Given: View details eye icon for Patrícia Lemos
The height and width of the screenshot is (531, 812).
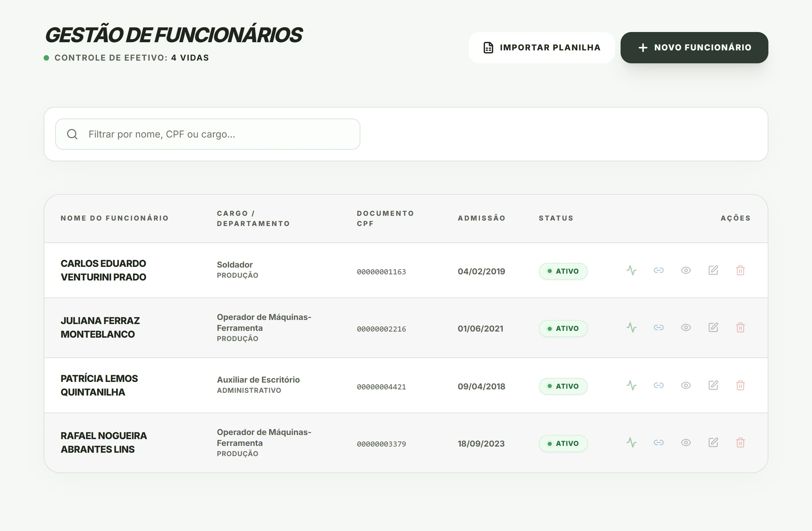Looking at the screenshot, I should tap(686, 385).
